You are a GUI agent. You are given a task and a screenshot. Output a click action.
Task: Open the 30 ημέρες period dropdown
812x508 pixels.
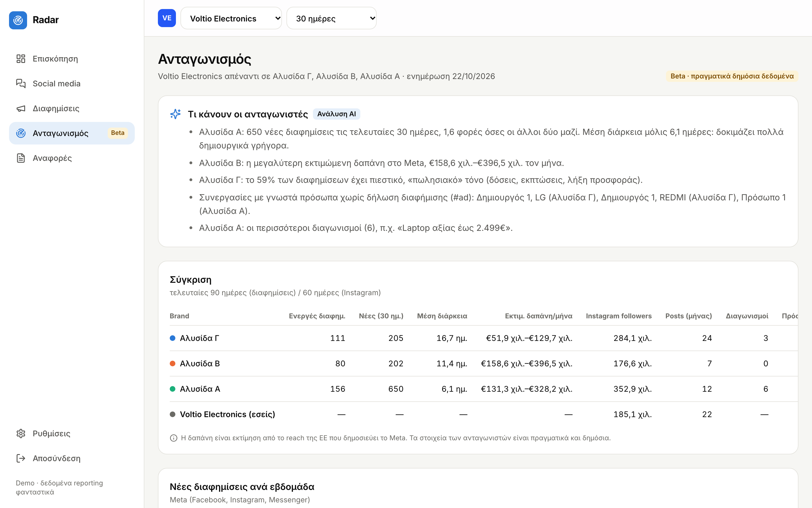tap(332, 18)
